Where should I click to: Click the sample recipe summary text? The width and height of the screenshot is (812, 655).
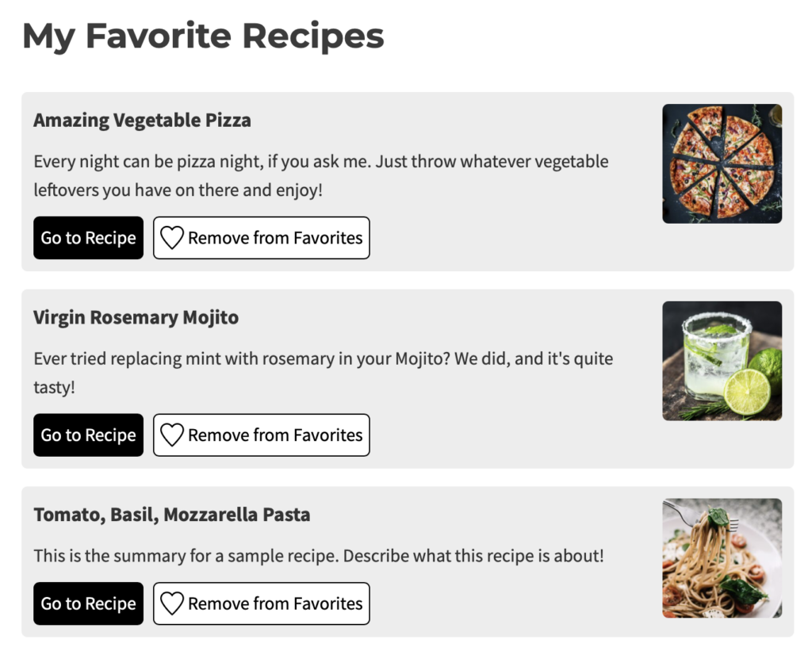318,556
